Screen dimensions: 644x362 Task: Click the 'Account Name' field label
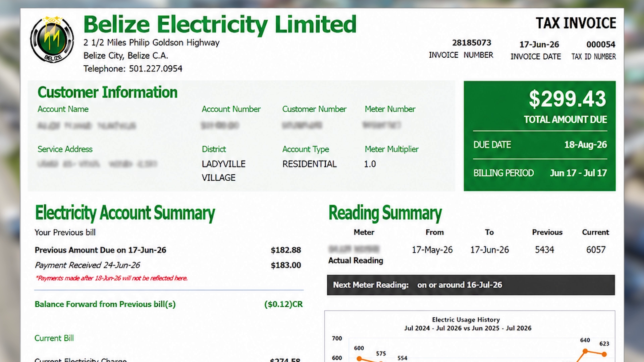pyautogui.click(x=63, y=109)
